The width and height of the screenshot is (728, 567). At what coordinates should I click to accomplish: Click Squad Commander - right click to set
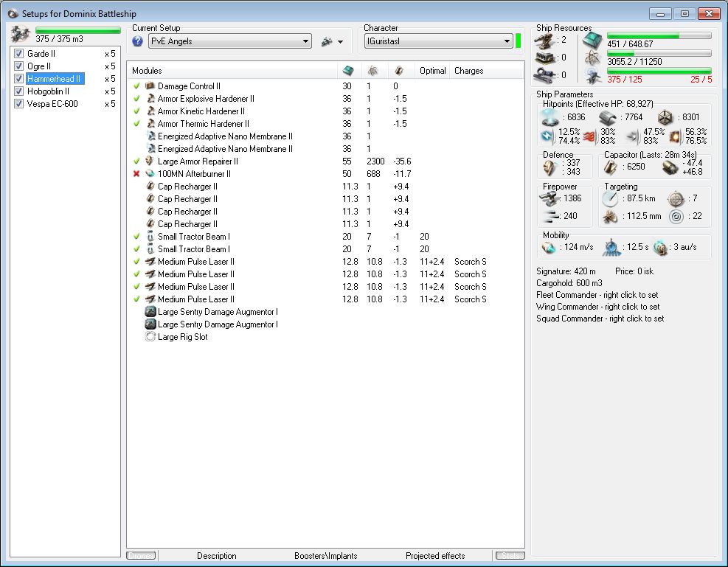click(x=600, y=319)
